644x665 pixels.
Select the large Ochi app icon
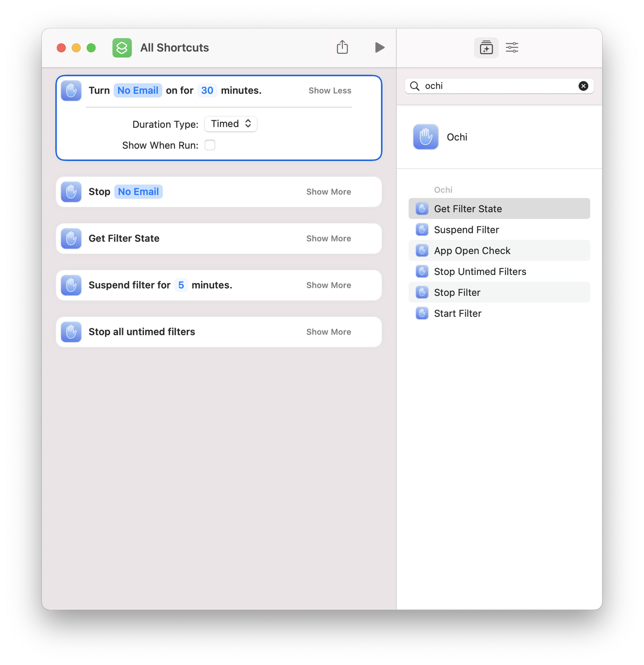pyautogui.click(x=426, y=137)
